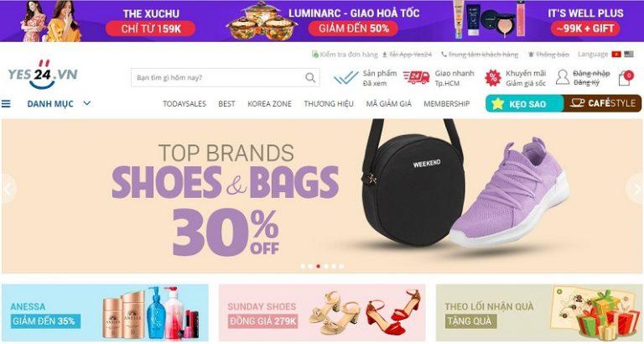Image resolution: width=644 pixels, height=344 pixels.
Task: Open Khuyến mãi percent badge icon
Action: click(492, 77)
